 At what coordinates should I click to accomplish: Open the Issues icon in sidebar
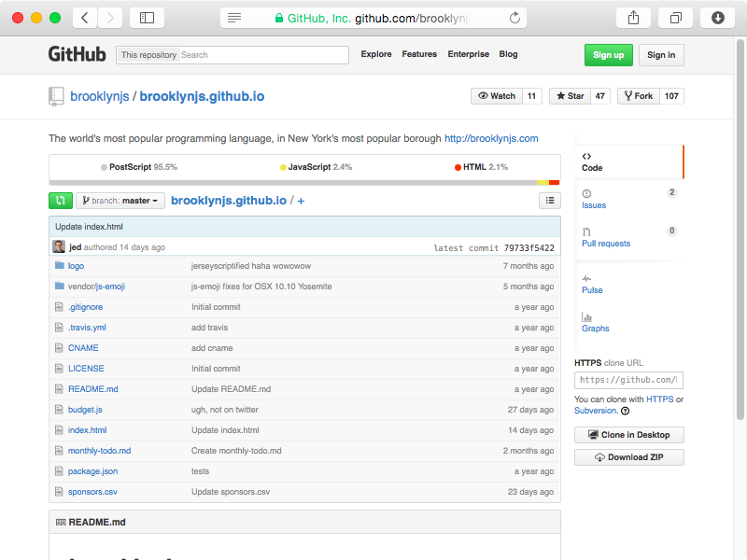[586, 193]
